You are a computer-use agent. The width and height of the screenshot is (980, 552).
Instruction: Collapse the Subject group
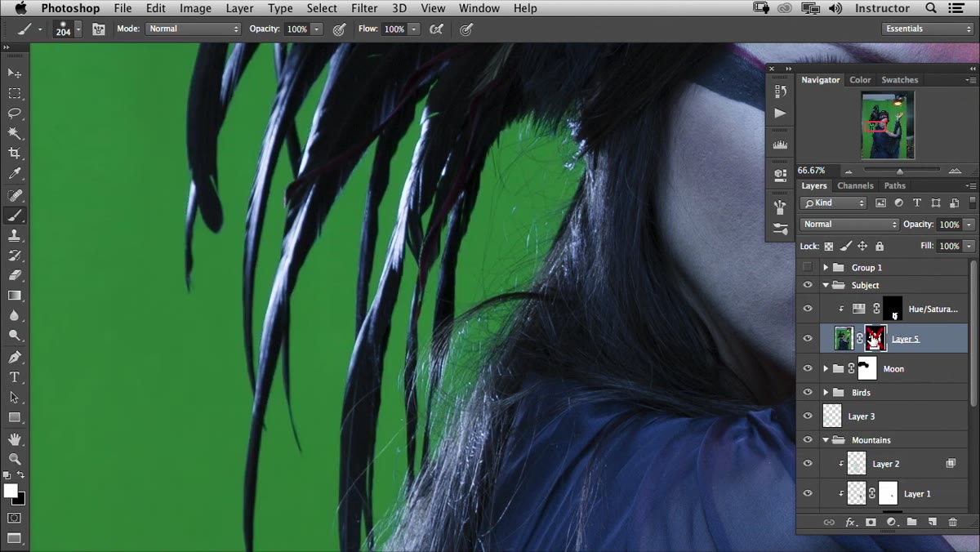click(826, 286)
